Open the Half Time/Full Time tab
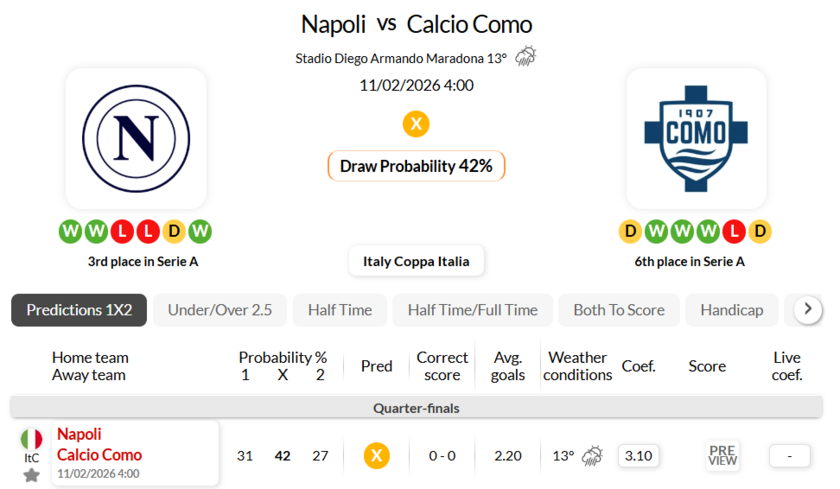This screenshot has width=840, height=489. [472, 310]
